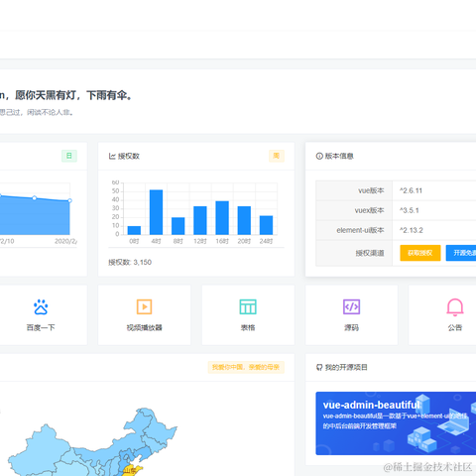Viewport: 476px width, 476px height.
Task: Click the 闲谈不论人非 subtitle text
Action: (x=50, y=112)
